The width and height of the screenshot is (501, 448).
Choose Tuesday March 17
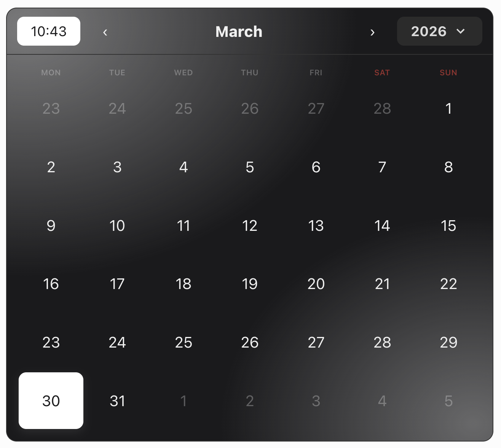[117, 284]
